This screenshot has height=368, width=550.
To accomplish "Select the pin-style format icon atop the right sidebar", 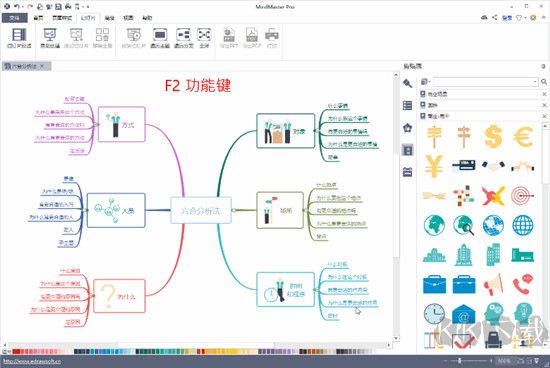I will pos(407,83).
